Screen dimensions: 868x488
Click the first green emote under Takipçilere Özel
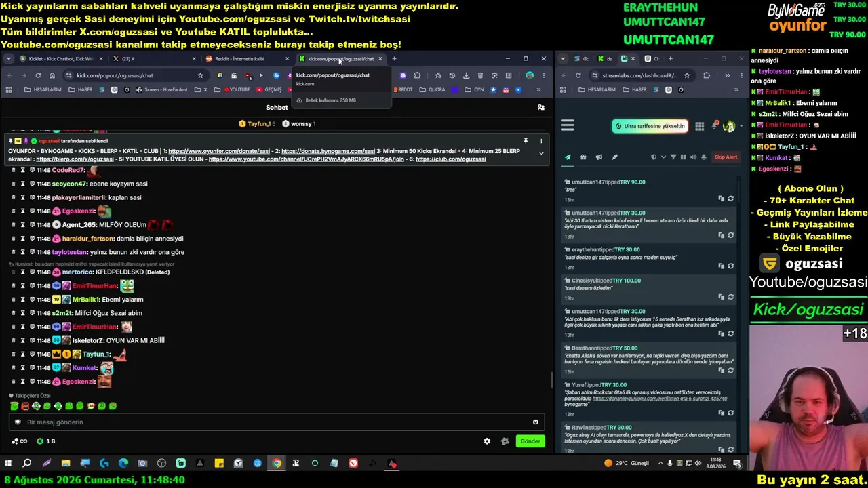(14, 406)
